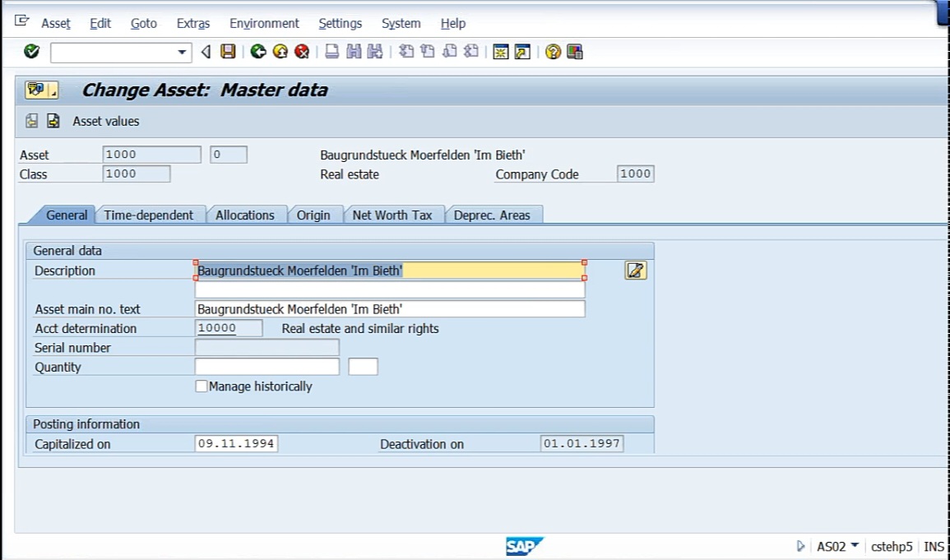Click the Class field 1000
This screenshot has width=950, height=560.
coord(137,174)
